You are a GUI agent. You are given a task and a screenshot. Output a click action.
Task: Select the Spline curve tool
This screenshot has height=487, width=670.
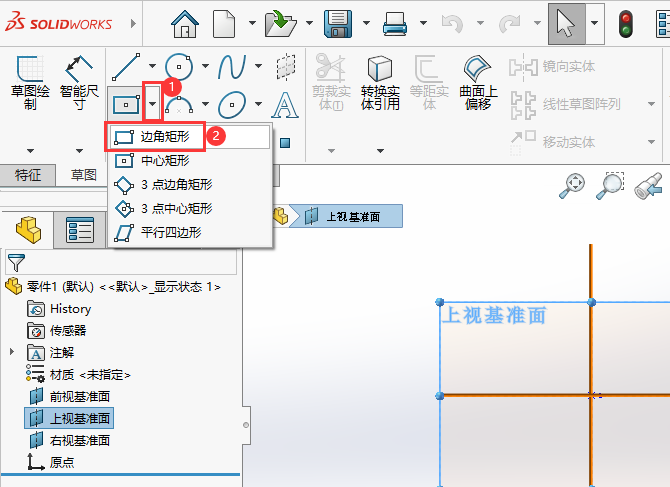[x=232, y=67]
